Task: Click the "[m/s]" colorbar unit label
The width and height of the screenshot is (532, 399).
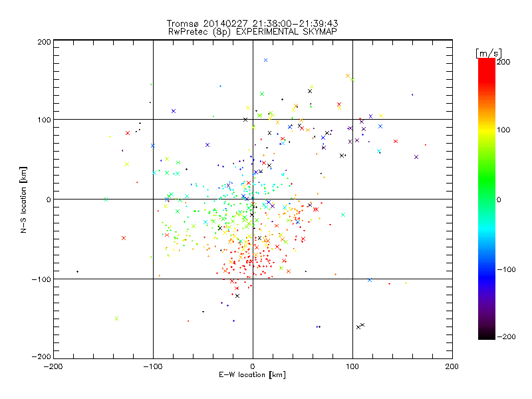Action: (489, 53)
